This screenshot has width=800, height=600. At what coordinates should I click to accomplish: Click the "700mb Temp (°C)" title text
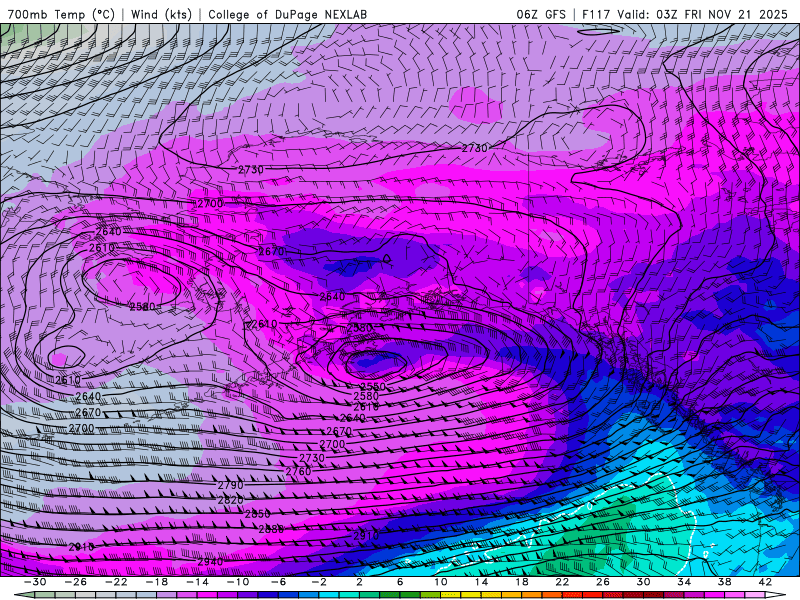click(x=61, y=14)
